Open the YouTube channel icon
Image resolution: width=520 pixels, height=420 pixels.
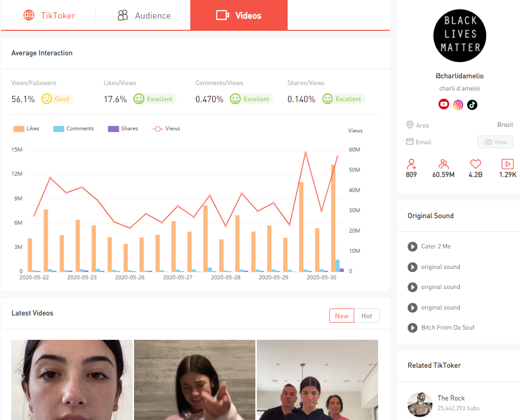pyautogui.click(x=444, y=105)
